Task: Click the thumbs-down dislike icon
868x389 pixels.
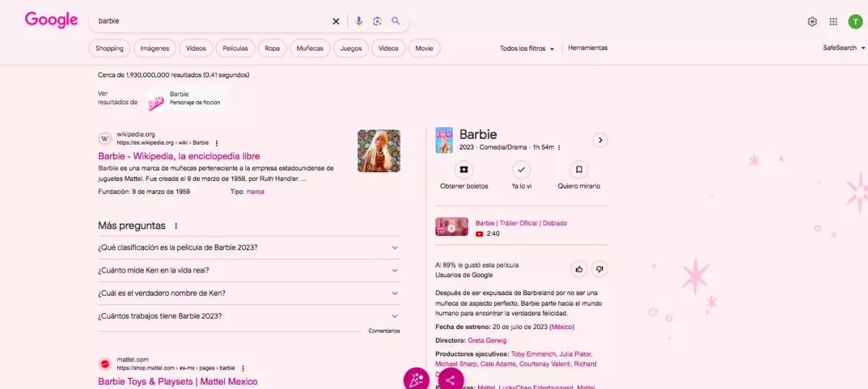Action: (599, 269)
